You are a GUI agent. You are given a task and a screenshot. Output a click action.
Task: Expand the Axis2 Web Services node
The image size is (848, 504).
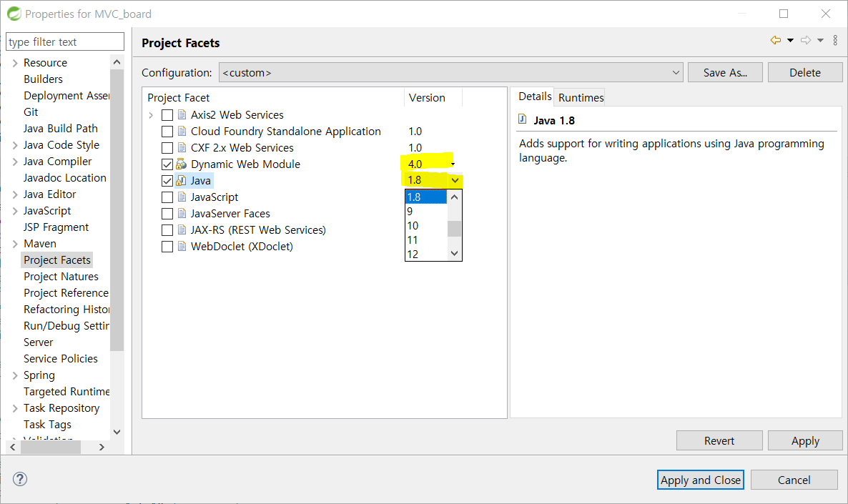tap(151, 115)
